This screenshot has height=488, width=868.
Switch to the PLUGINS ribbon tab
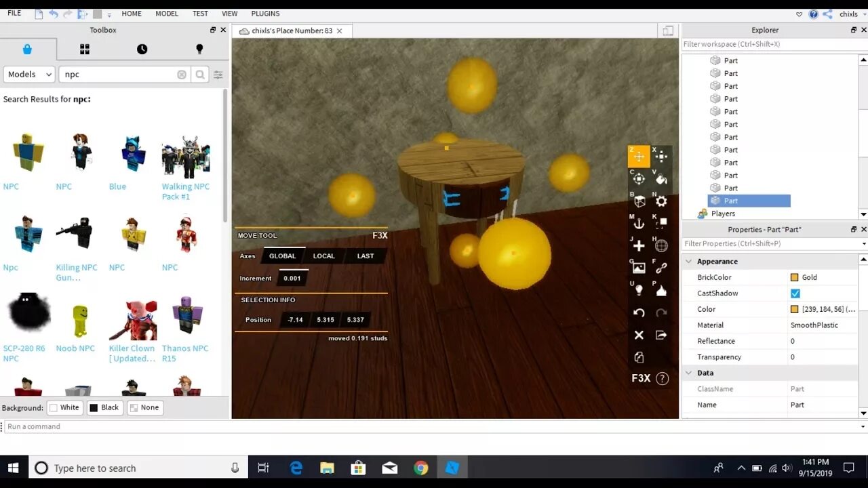pos(265,14)
